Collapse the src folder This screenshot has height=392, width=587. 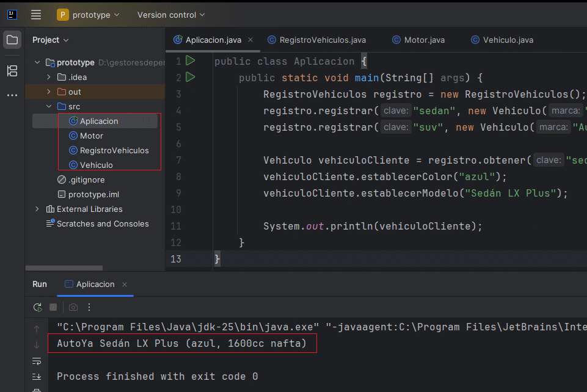point(49,106)
